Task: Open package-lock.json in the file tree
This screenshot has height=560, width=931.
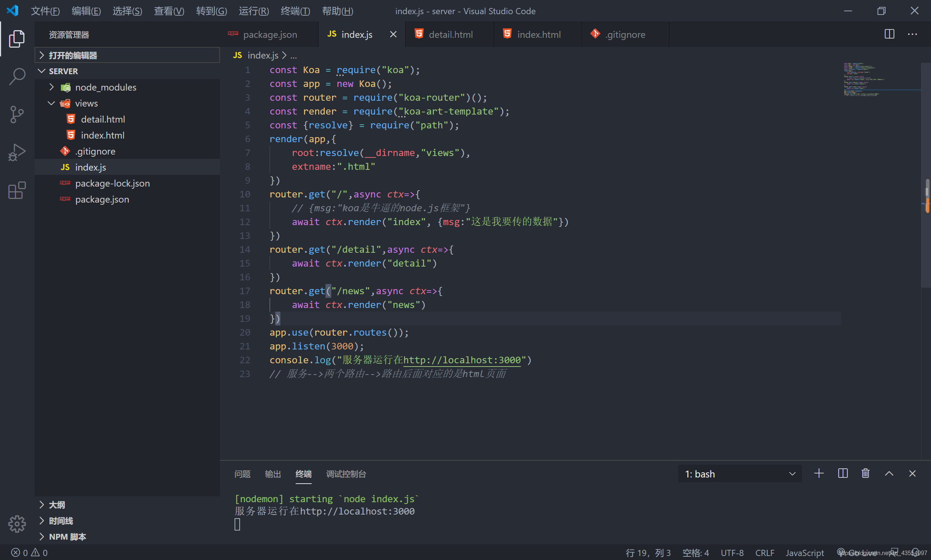Action: click(x=127, y=183)
